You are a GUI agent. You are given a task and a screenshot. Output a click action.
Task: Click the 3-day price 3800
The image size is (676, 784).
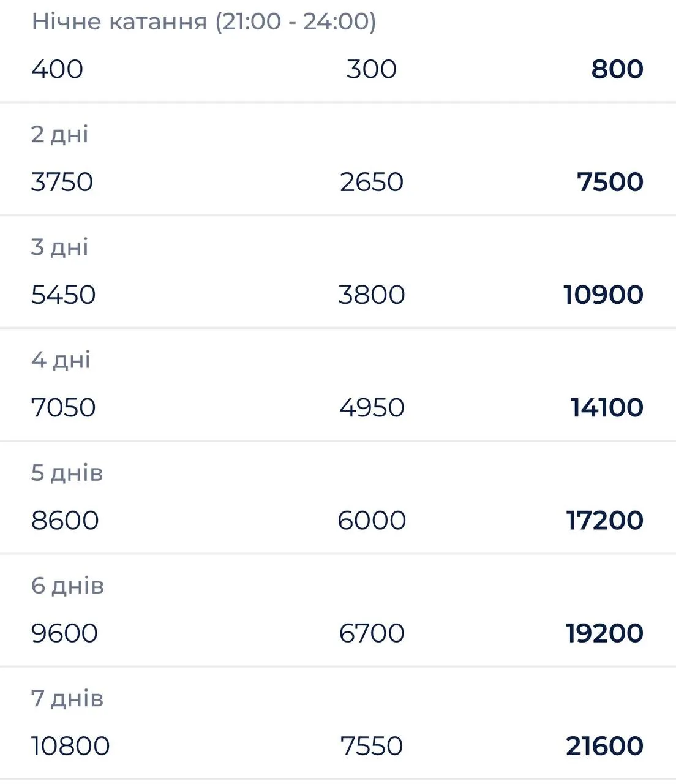[x=371, y=295]
